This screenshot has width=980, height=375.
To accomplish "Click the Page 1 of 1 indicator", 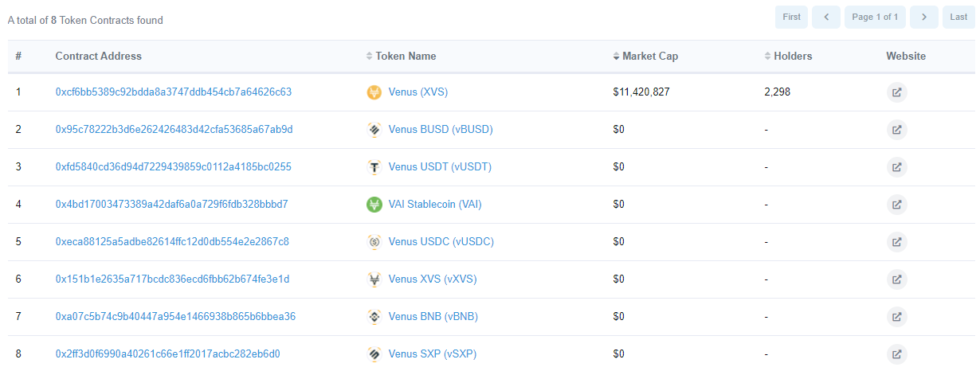I will tap(875, 17).
